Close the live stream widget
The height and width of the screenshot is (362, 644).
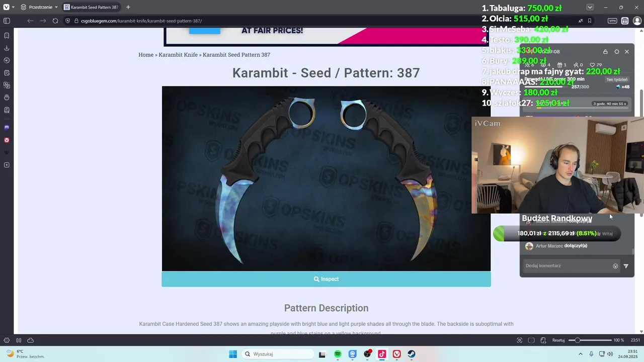(627, 51)
